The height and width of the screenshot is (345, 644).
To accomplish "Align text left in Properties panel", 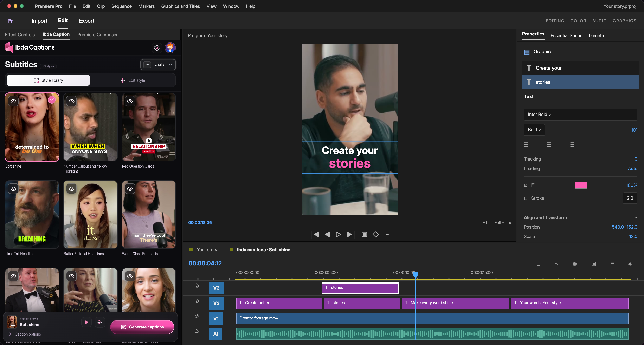I will (x=526, y=144).
